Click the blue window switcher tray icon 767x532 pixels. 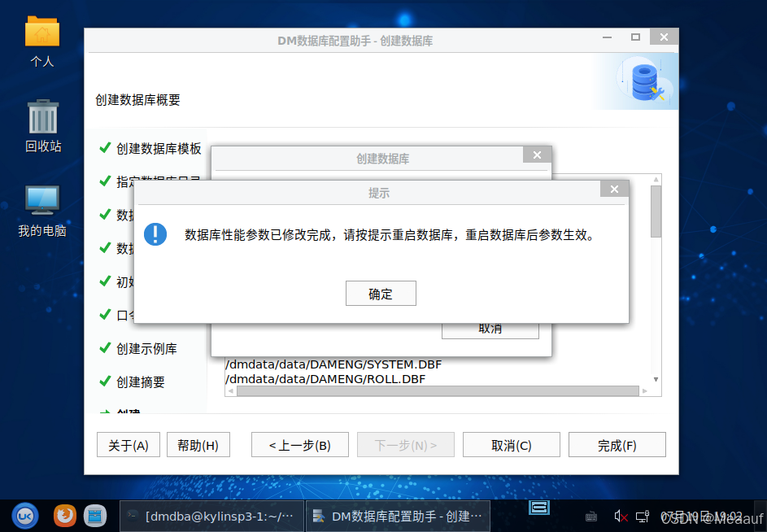[539, 508]
